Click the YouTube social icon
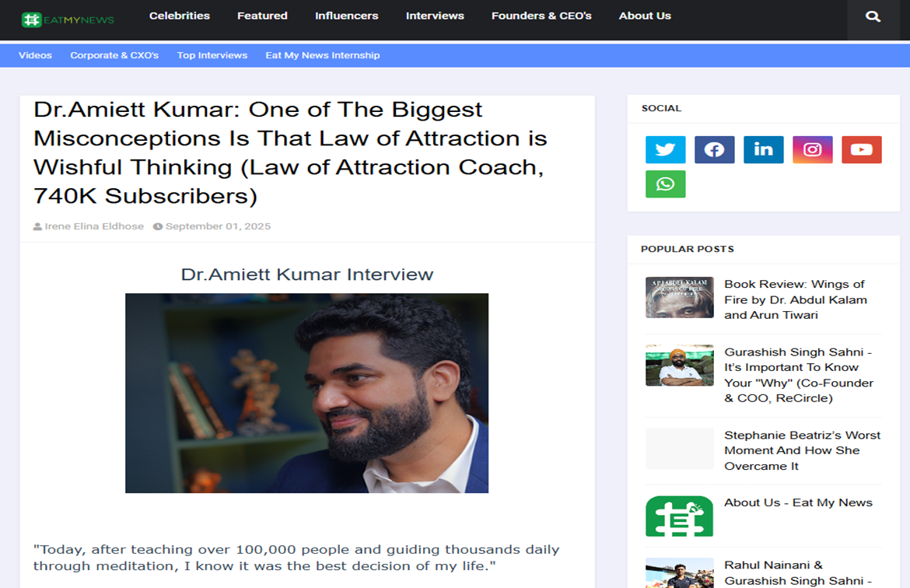Image resolution: width=910 pixels, height=588 pixels. tap(861, 150)
